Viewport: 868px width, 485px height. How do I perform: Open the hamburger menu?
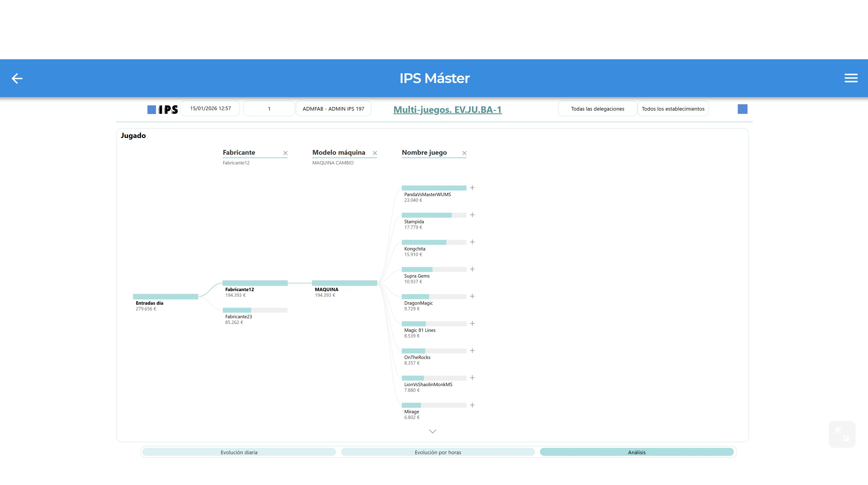tap(851, 78)
